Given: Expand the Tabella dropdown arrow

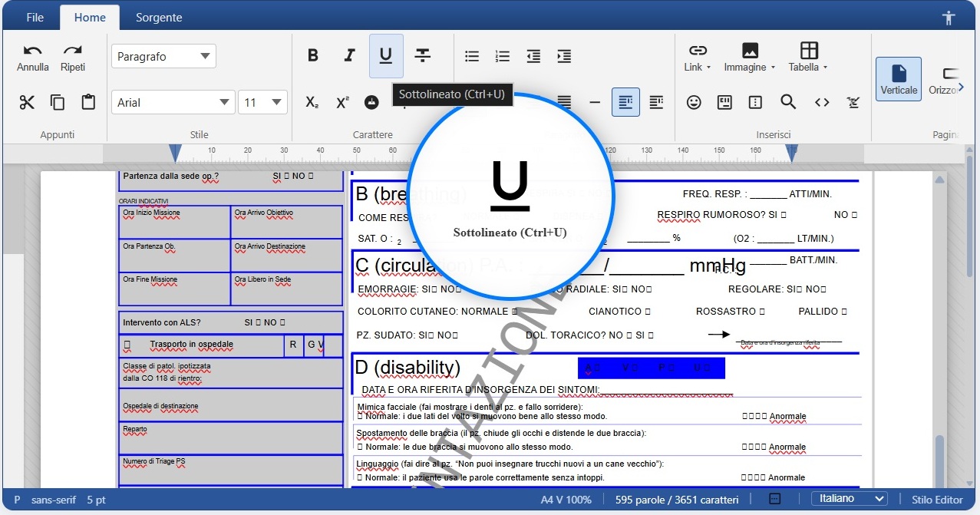Looking at the screenshot, I should 825,68.
